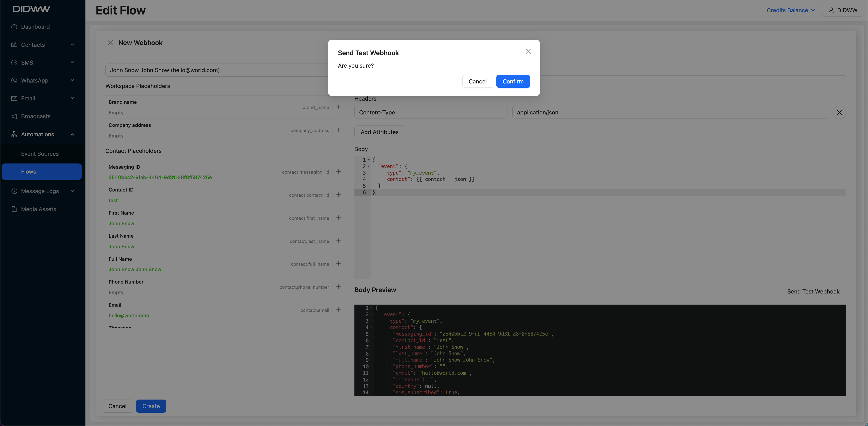Viewport: 868px width, 426px height.
Task: Insert the brand_name placeholder plus icon
Action: [x=338, y=107]
